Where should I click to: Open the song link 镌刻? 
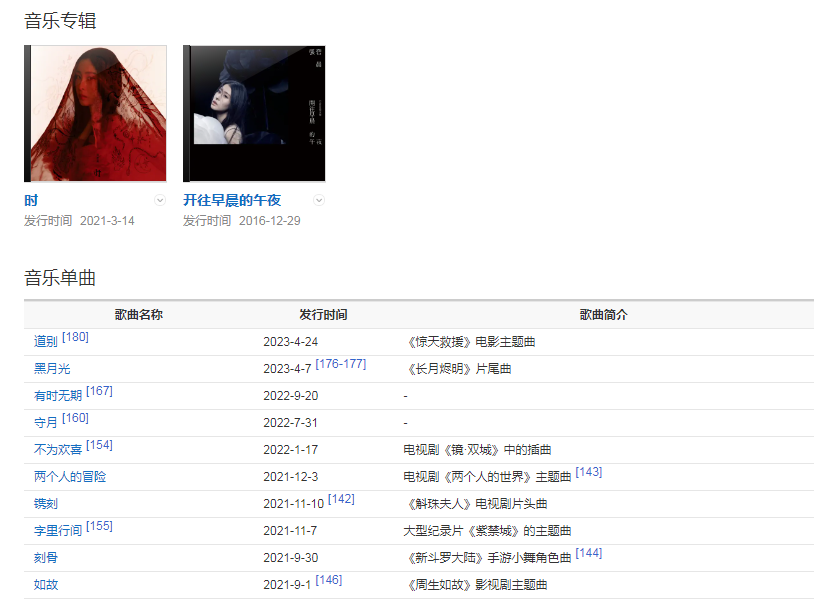coord(46,504)
